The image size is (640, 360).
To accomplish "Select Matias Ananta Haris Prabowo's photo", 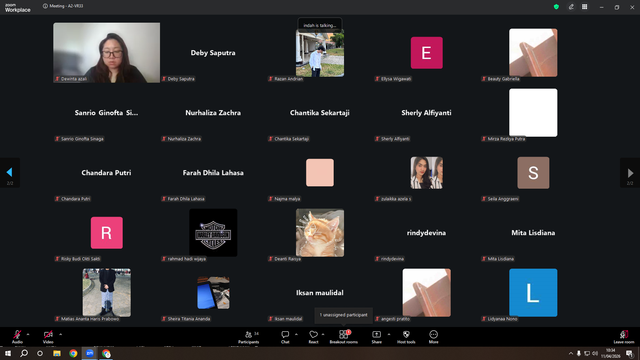I will [x=107, y=293].
